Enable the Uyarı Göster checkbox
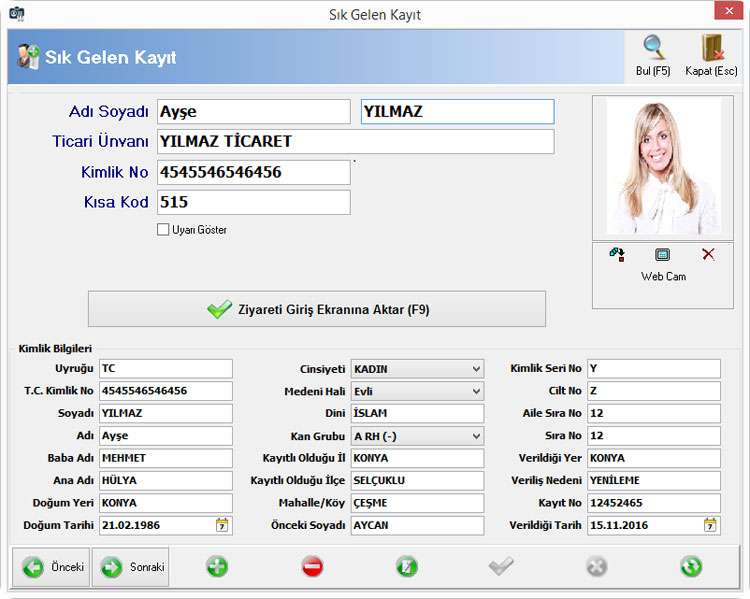This screenshot has width=750, height=599. click(163, 230)
